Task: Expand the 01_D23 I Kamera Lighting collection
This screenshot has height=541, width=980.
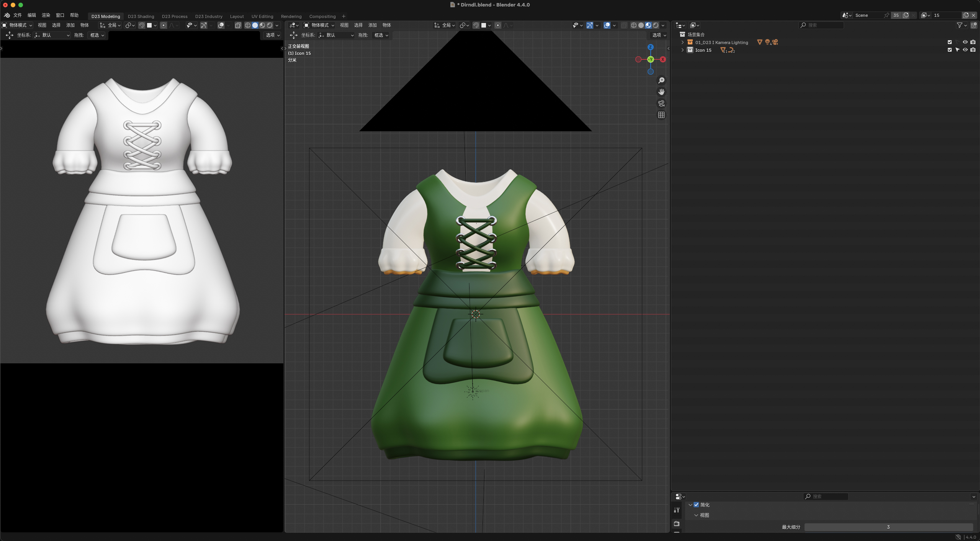Action: (x=682, y=42)
